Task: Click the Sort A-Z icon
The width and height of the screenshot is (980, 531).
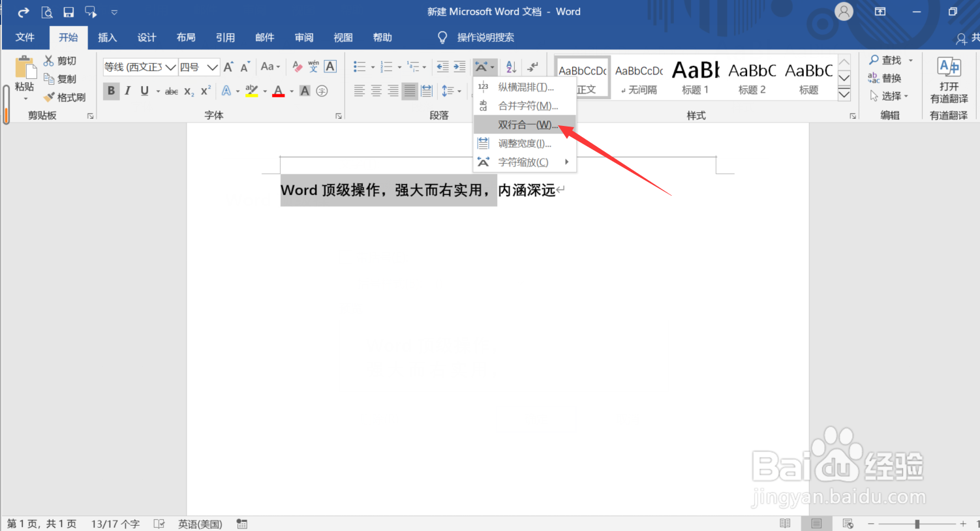Action: pos(511,67)
